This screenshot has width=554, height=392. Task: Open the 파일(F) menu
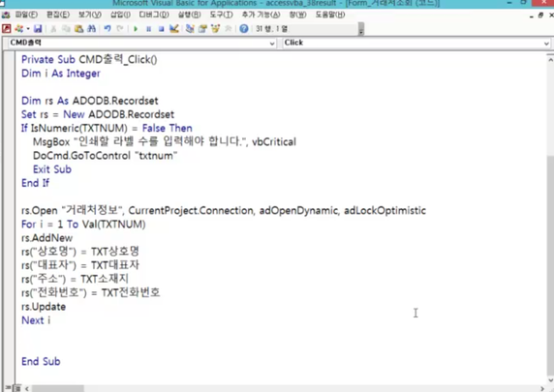(x=26, y=15)
